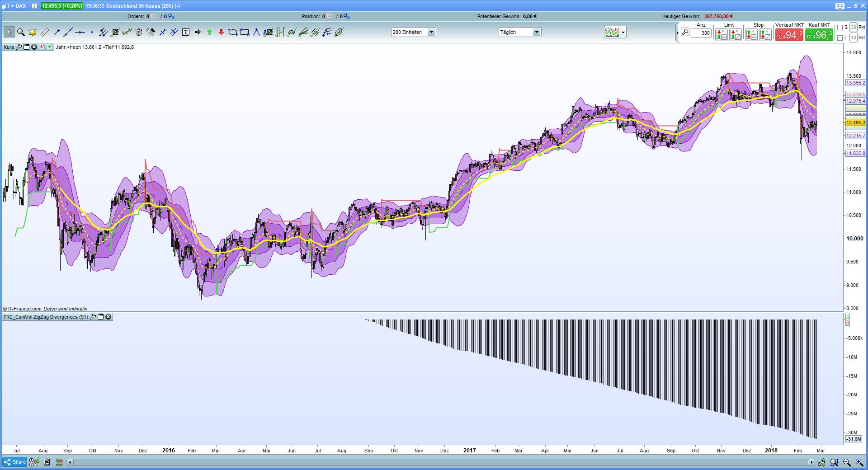Click the second Stop order icon

tap(765, 35)
